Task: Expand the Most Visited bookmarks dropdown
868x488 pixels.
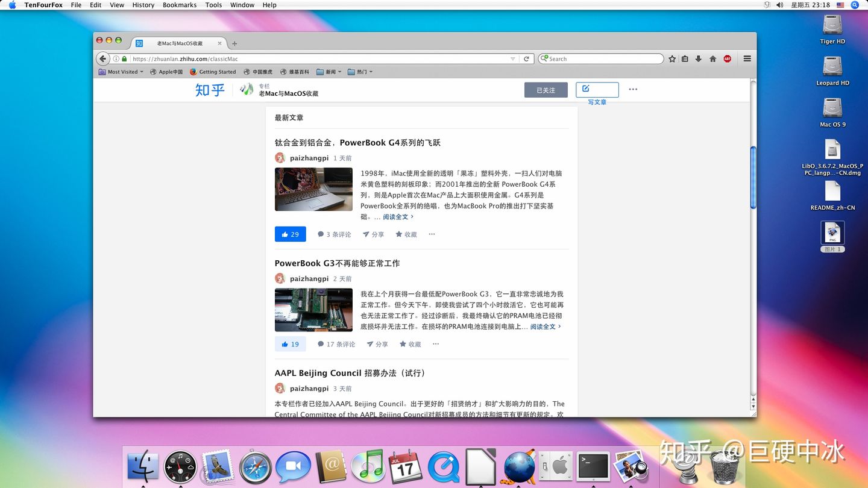Action: coord(125,72)
